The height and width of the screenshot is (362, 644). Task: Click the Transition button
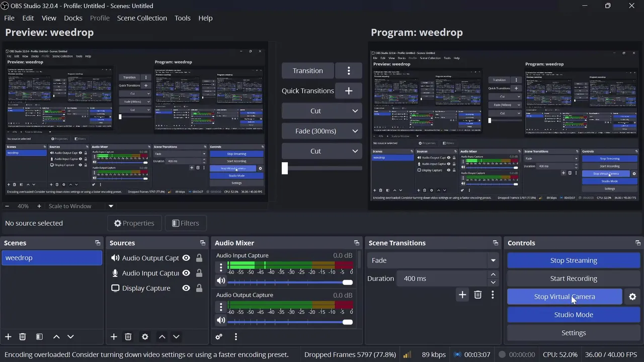pos(308,71)
